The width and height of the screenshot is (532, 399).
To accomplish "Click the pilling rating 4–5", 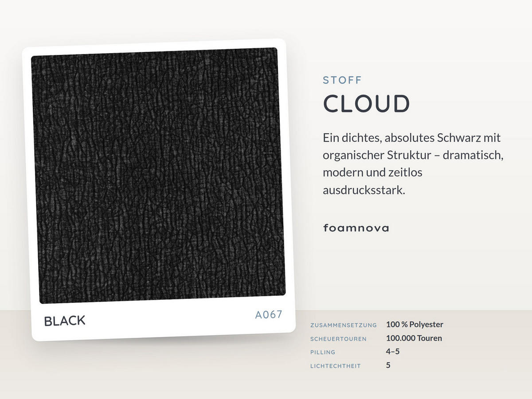I will (x=393, y=352).
